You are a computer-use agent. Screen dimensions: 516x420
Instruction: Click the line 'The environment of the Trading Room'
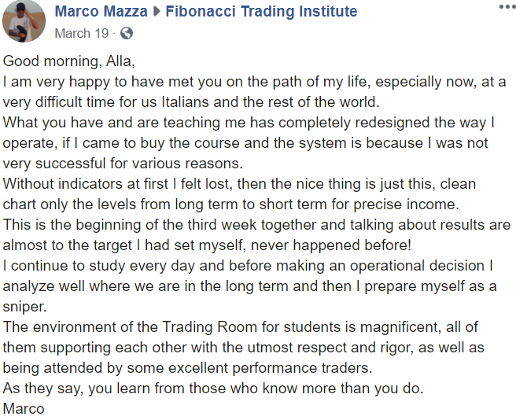click(241, 327)
